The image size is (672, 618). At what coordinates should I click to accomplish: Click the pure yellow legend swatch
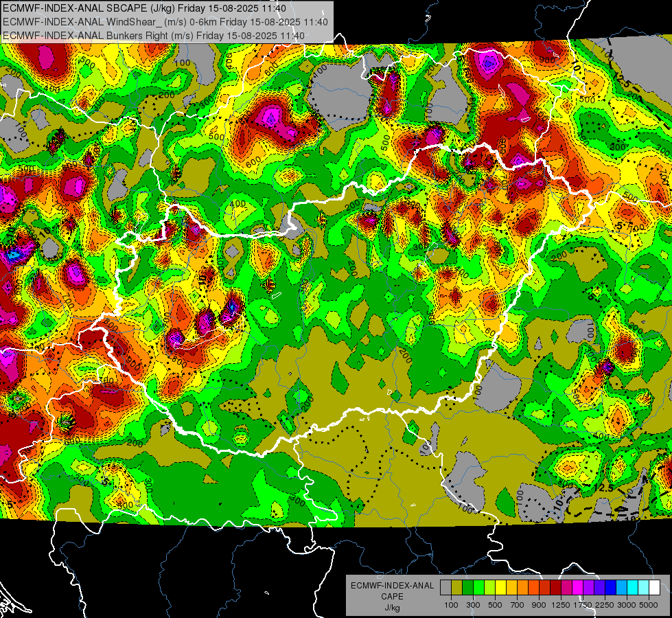(x=500, y=588)
